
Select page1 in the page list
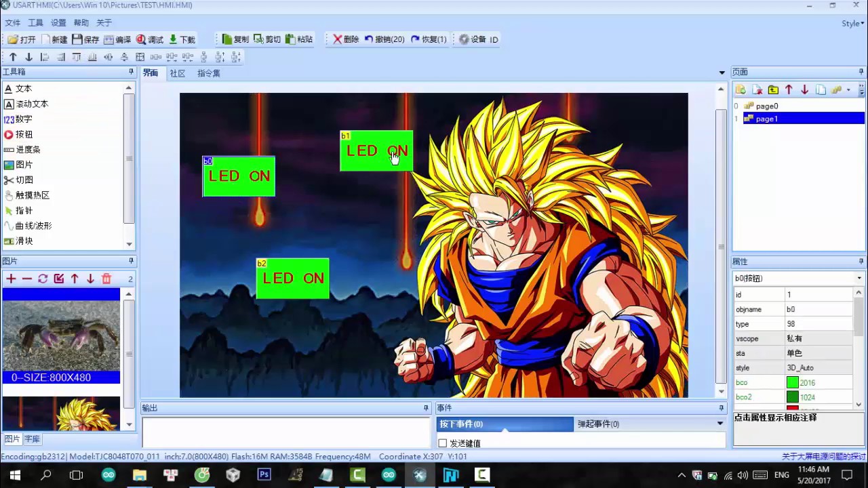tap(804, 119)
